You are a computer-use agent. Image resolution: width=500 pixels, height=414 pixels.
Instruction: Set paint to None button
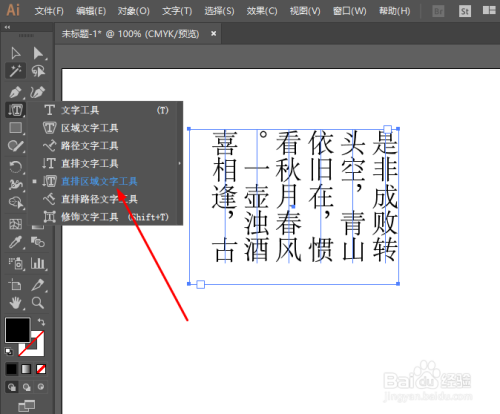click(41, 369)
